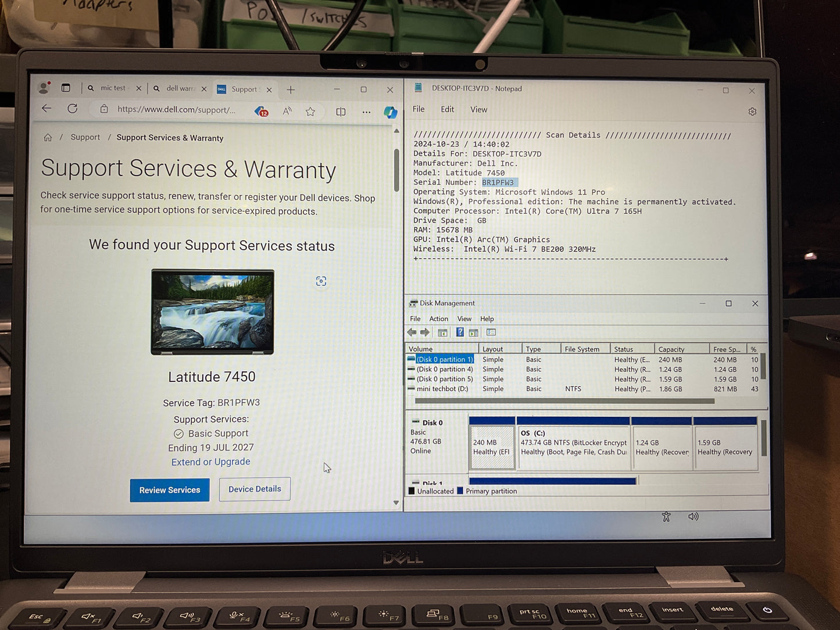Close the dell warranty search tab
This screenshot has width=840, height=630.
(x=204, y=89)
